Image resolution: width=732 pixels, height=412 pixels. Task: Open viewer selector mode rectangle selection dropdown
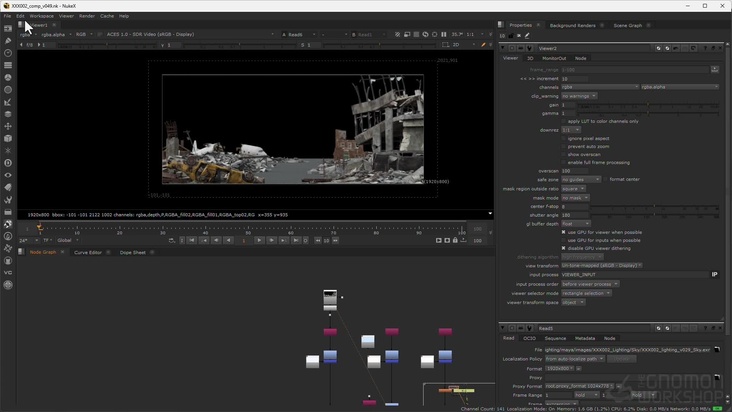tap(586, 293)
